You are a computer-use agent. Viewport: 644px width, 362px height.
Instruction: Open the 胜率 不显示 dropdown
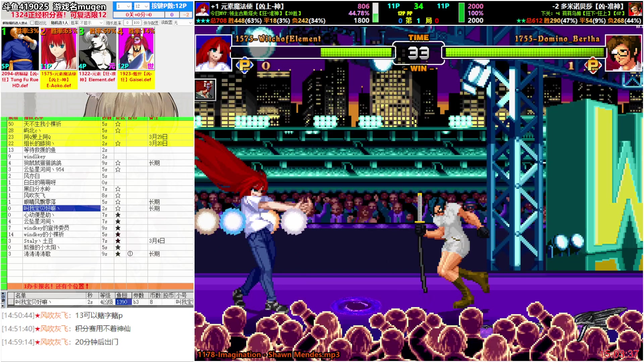[91, 23]
